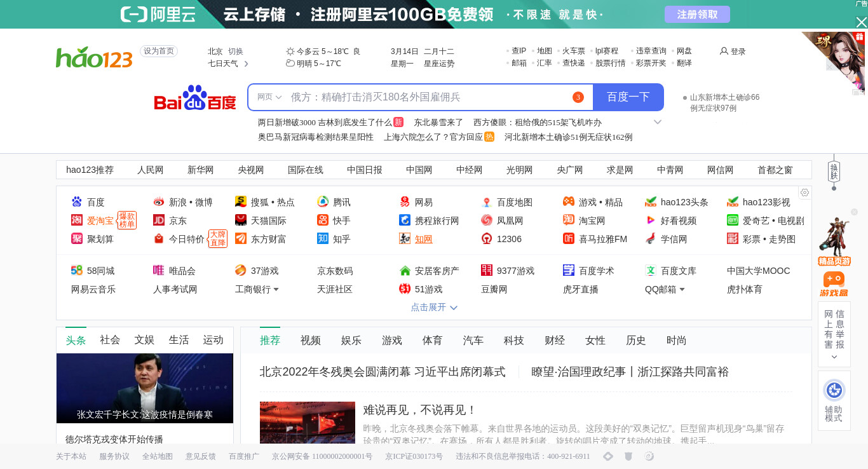
Task: Switch to the 科技 tab
Action: (514, 341)
